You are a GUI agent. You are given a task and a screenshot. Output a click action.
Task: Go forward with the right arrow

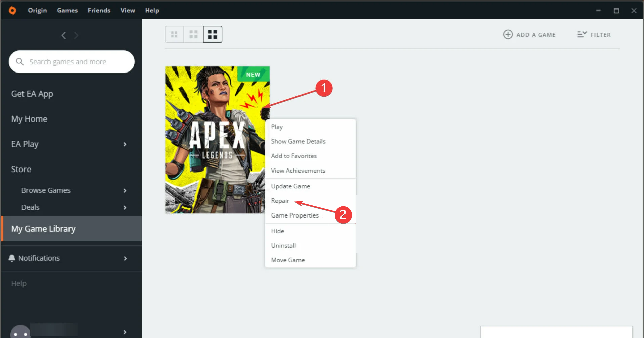[x=76, y=35]
